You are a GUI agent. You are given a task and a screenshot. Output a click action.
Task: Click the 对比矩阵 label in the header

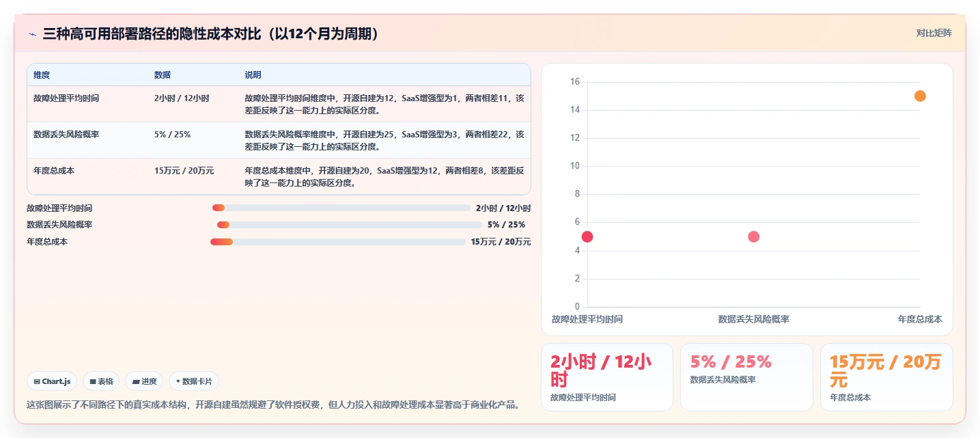[934, 33]
